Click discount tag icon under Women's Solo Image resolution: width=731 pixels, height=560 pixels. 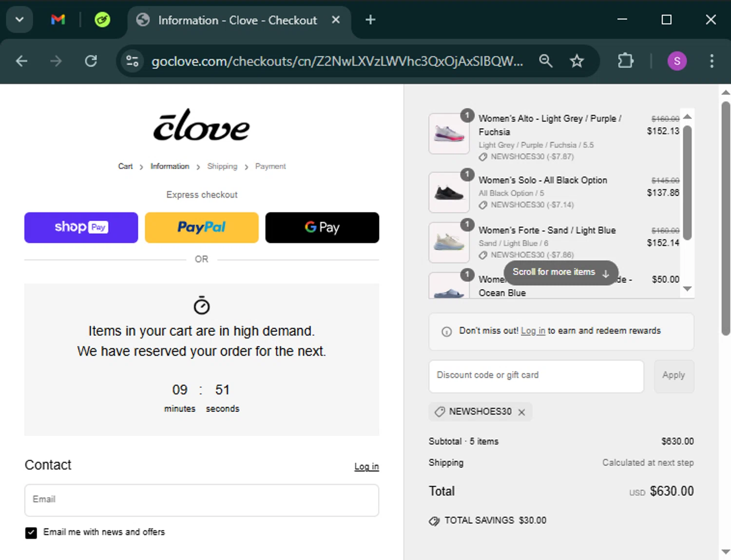point(483,205)
